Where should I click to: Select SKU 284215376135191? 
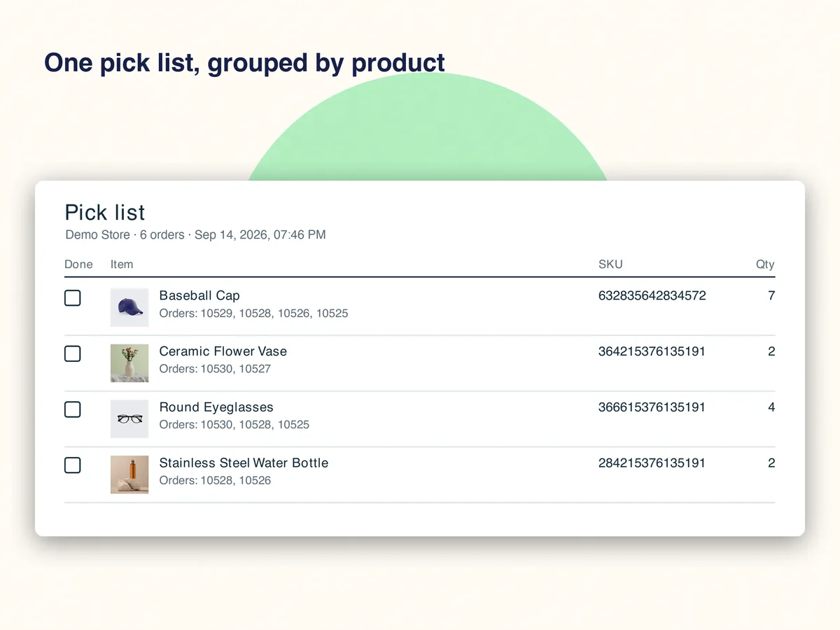(652, 463)
